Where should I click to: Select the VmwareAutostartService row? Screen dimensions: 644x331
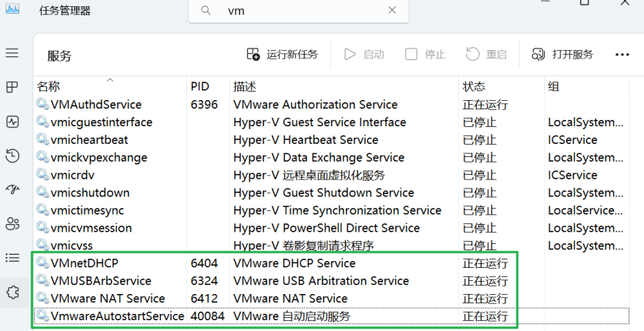tap(332, 316)
